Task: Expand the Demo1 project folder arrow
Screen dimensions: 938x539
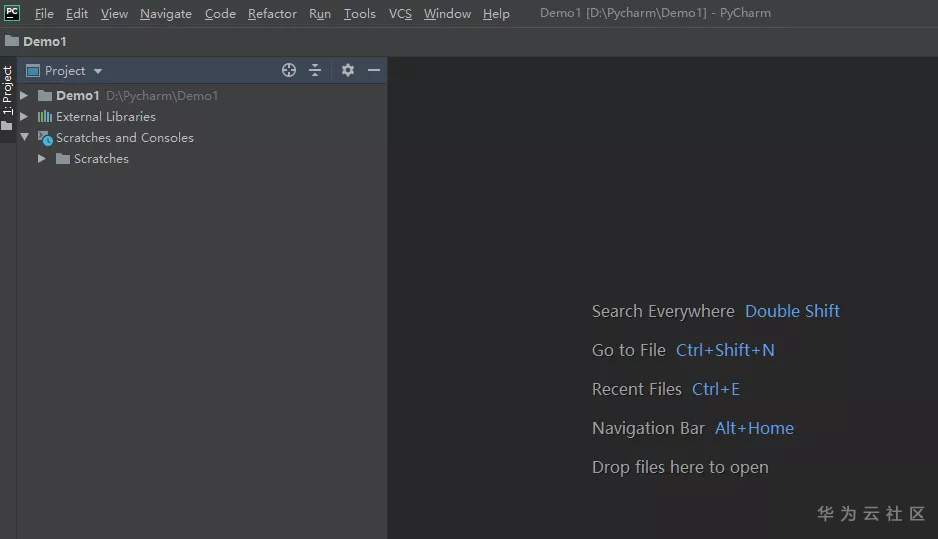Action: [24, 95]
